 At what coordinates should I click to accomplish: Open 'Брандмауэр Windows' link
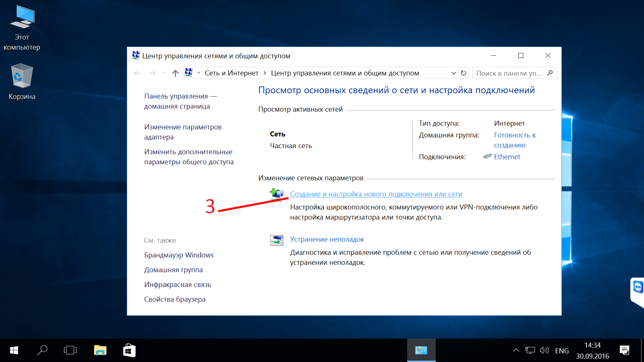click(x=179, y=255)
